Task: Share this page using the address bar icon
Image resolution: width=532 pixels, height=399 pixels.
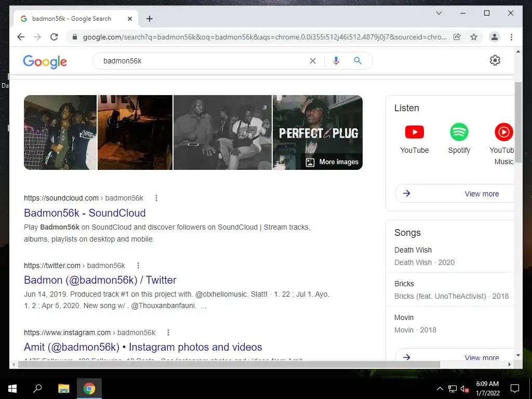Action: 457,37
